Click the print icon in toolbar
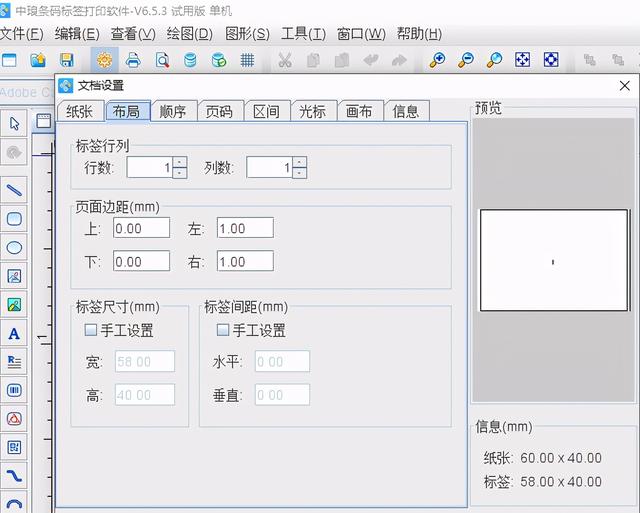This screenshot has height=513, width=640. coord(133,61)
